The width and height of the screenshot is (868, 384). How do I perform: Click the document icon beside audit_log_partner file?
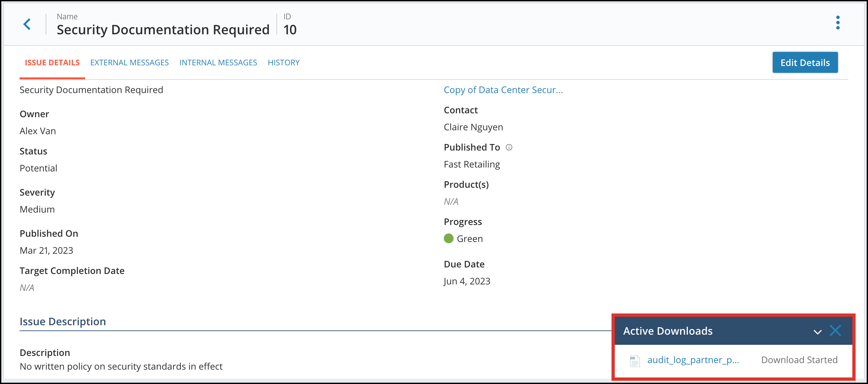tap(635, 361)
